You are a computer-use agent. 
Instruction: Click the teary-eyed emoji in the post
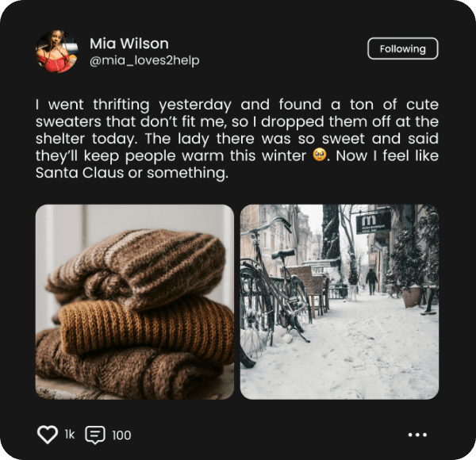320,155
